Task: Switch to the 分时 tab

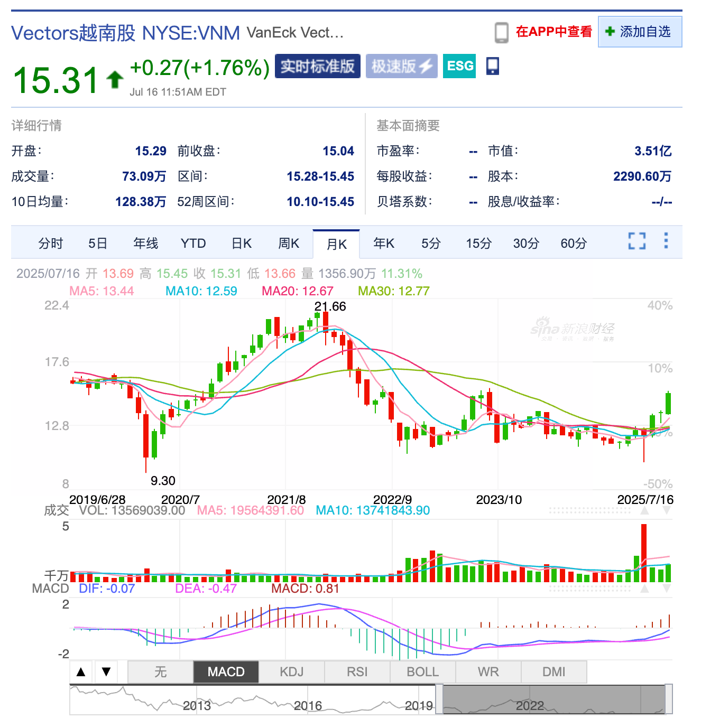Action: coord(51,243)
